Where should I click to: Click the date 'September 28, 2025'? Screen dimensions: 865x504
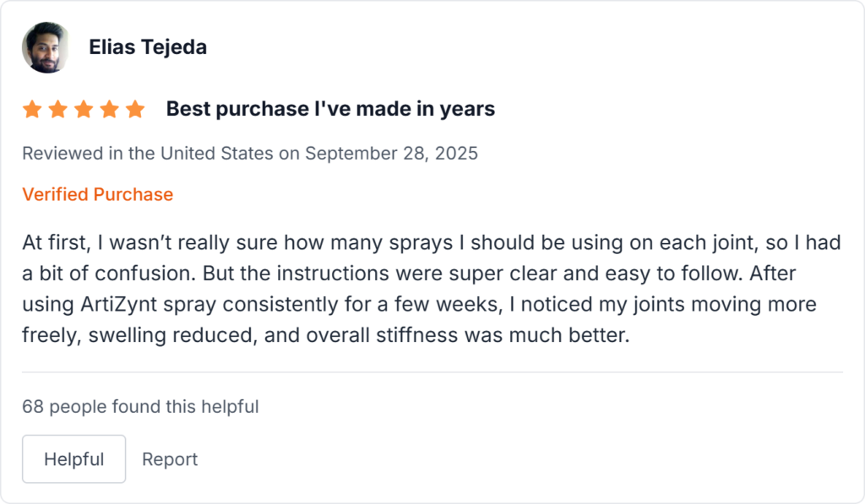click(392, 154)
